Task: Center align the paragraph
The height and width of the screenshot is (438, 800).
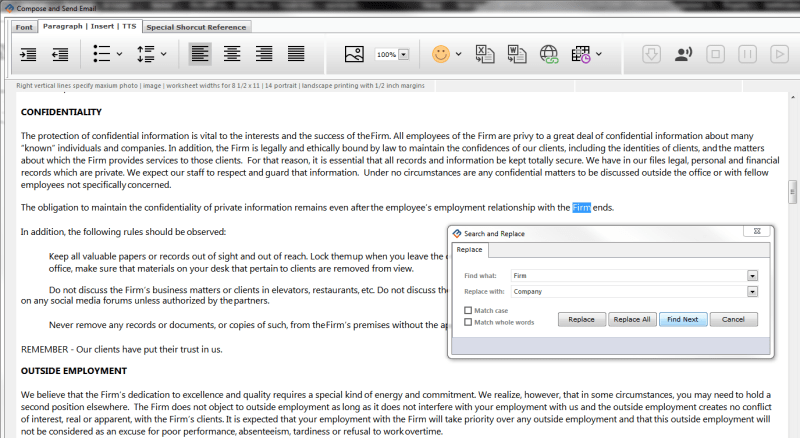Action: [232, 54]
